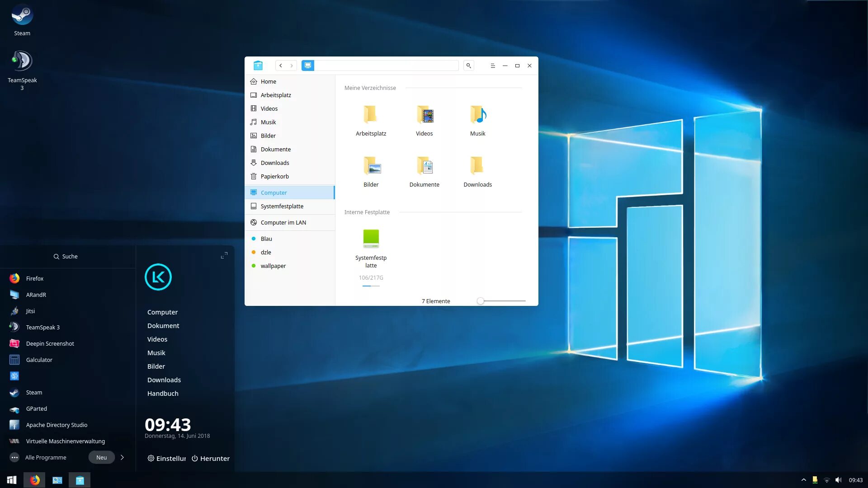Click the Firefox taskbar icon
868x488 pixels.
(x=35, y=480)
